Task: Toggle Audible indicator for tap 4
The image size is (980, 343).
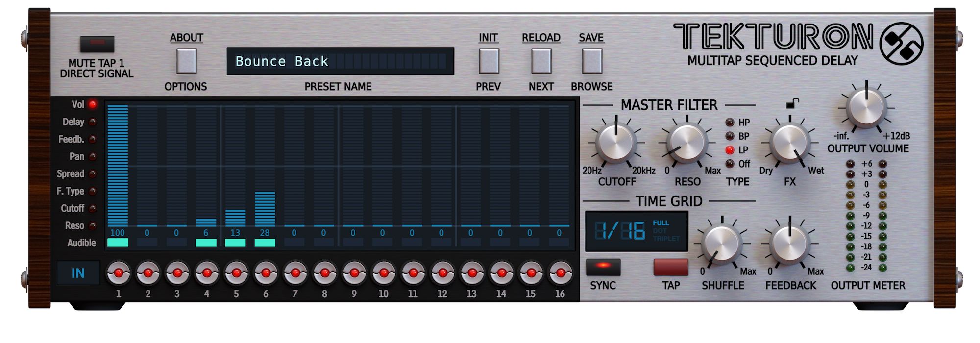Action: point(206,243)
